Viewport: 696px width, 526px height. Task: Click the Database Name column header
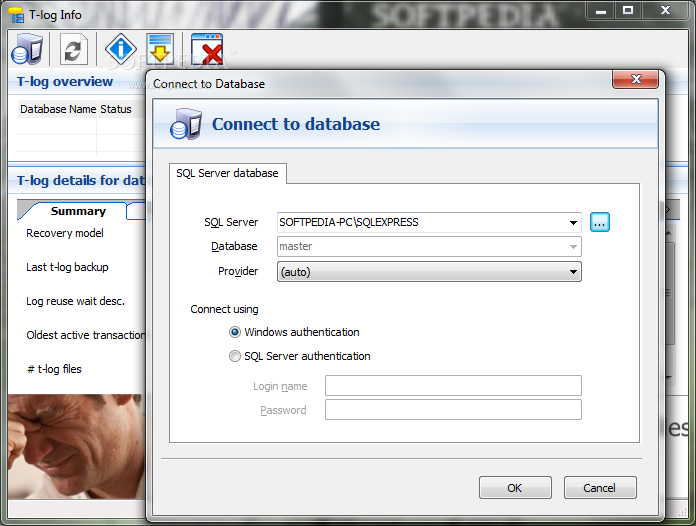coord(58,109)
